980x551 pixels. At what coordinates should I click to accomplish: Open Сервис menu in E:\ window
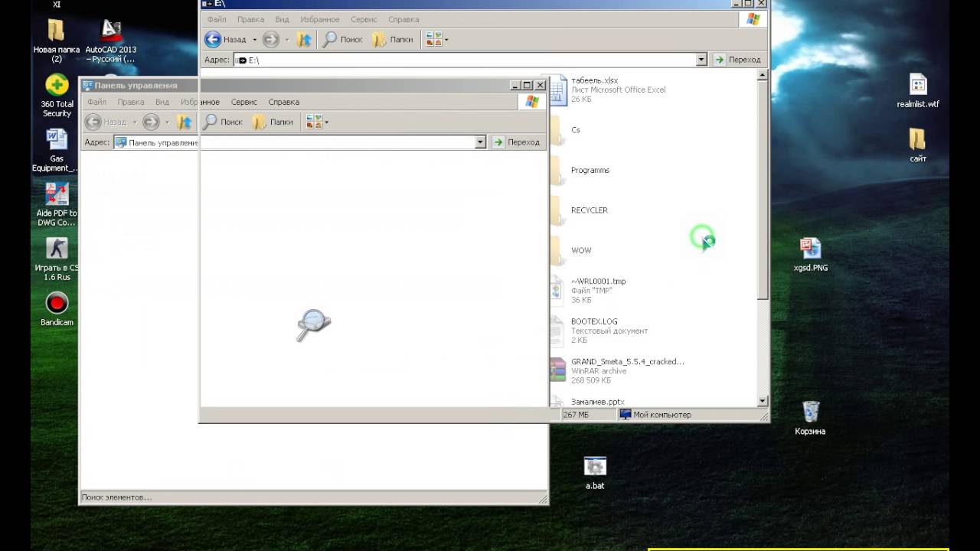(364, 19)
